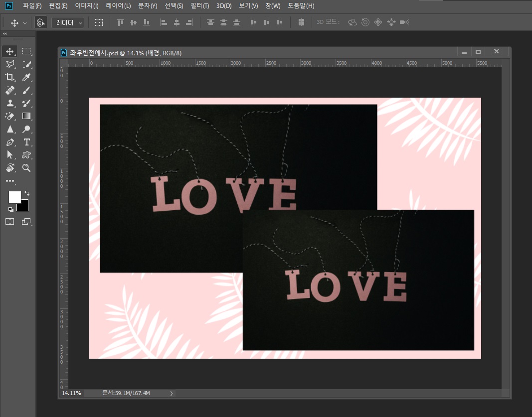Viewport: 532px width, 417px height.
Task: Open the Edit Toolbar three-dots menu
Action: [x=10, y=181]
